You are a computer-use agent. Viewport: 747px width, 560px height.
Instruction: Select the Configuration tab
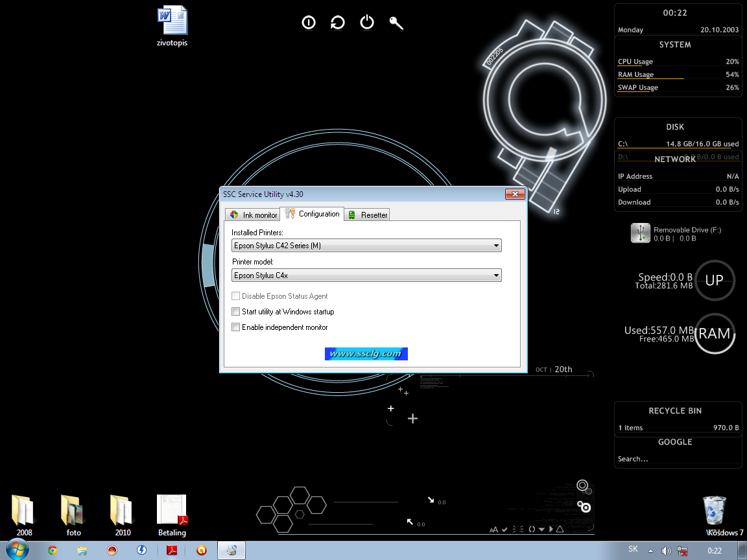312,214
